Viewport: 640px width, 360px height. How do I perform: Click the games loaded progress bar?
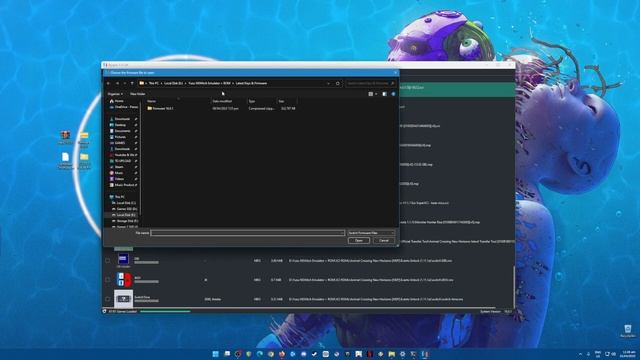point(165,311)
